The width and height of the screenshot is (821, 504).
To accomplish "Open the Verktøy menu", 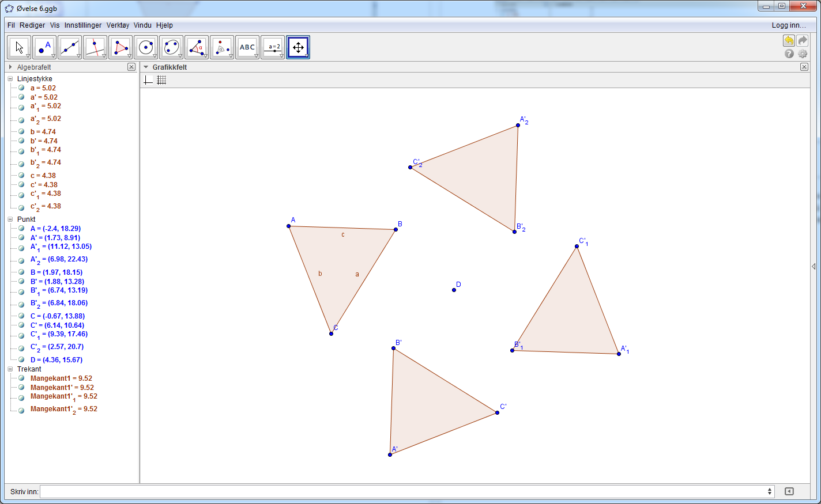I will (x=118, y=25).
